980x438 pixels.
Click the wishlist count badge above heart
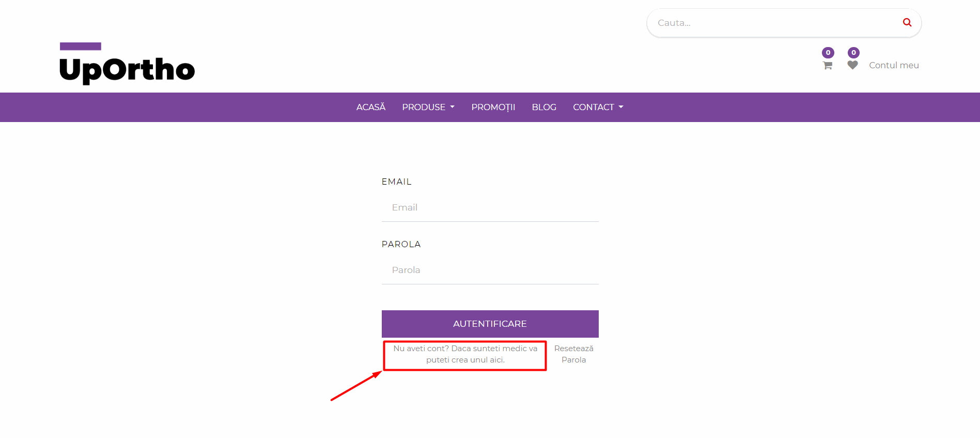853,53
